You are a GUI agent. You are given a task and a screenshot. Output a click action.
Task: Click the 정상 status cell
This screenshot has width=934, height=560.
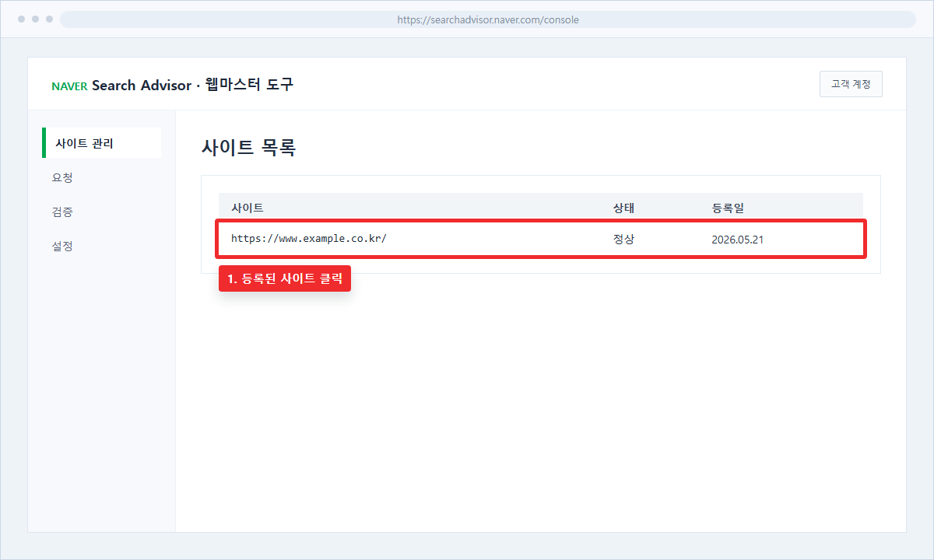(x=624, y=239)
